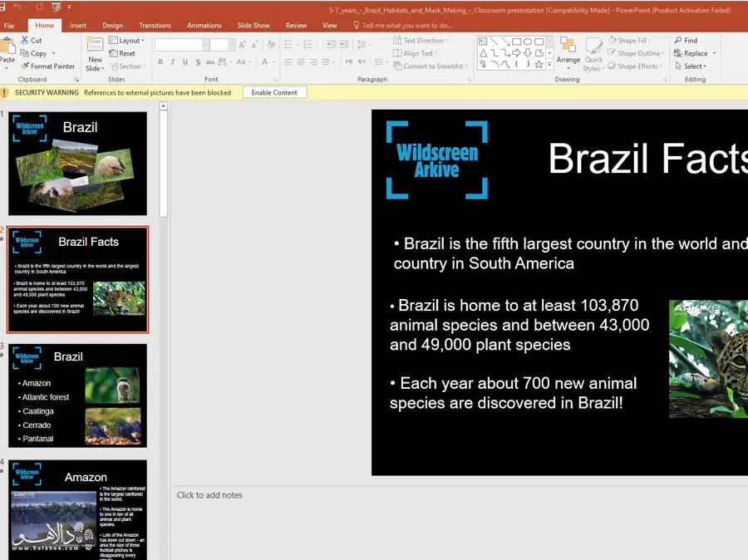Viewport: 748px width, 560px height.
Task: Click the Start From Beginning presentation icon
Action: [57, 7]
